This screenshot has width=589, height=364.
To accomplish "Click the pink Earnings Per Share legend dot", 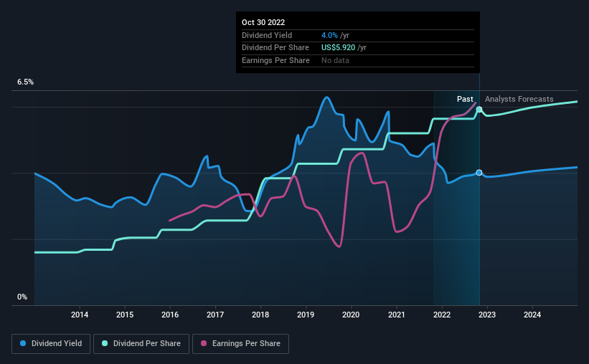I will coord(204,343).
